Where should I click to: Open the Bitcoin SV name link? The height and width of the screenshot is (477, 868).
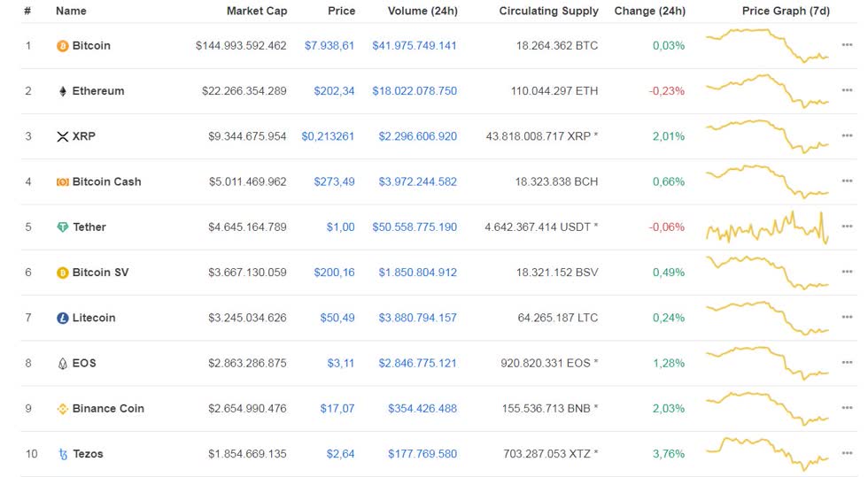coord(100,273)
